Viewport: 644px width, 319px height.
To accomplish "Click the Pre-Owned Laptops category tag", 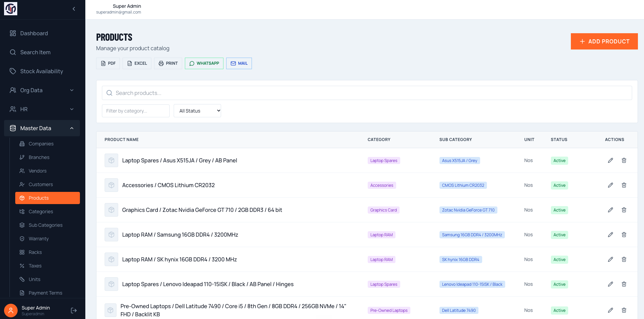I will click(x=389, y=311).
